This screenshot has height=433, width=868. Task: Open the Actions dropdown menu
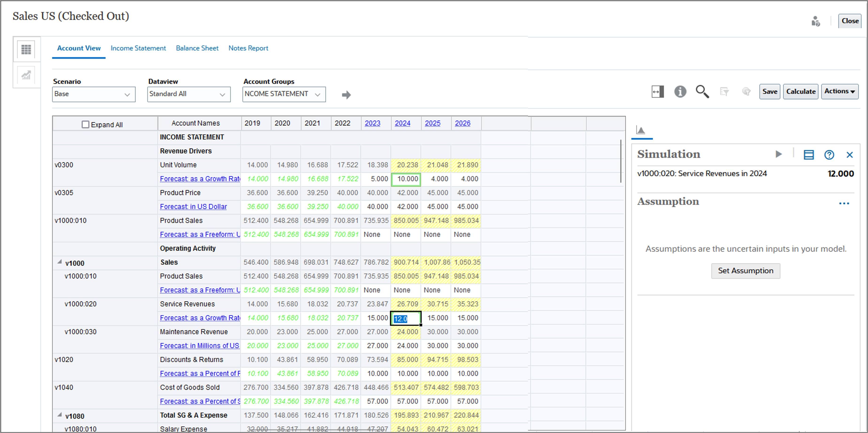click(839, 91)
